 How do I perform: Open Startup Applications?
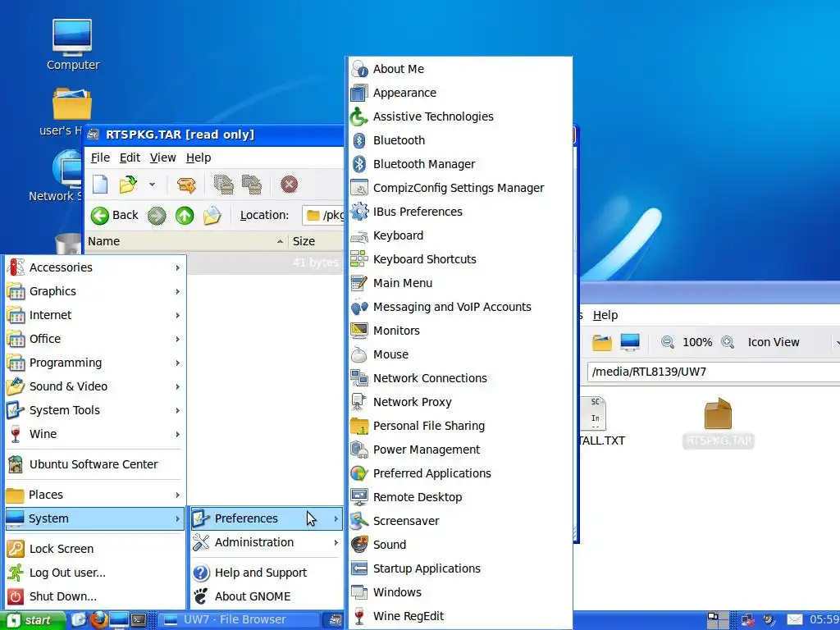click(x=460, y=568)
